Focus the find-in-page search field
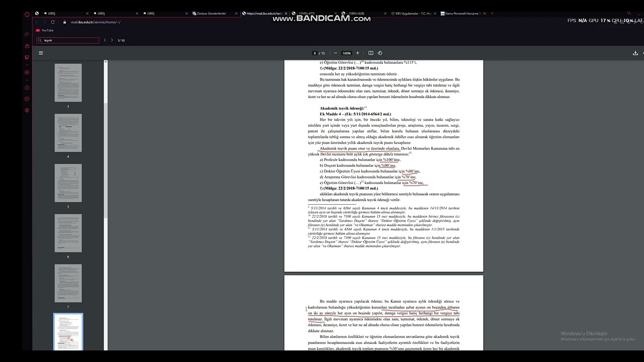644x362 pixels. pyautogui.click(x=67, y=40)
